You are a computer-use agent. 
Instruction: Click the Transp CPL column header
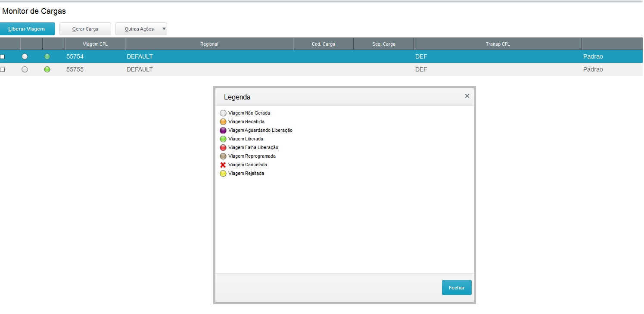[x=498, y=44]
